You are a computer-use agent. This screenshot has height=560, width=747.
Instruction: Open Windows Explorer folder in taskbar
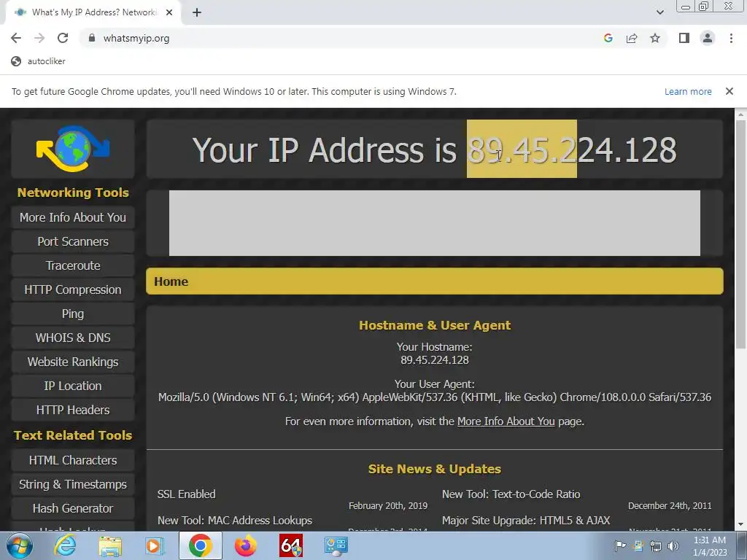coord(110,546)
